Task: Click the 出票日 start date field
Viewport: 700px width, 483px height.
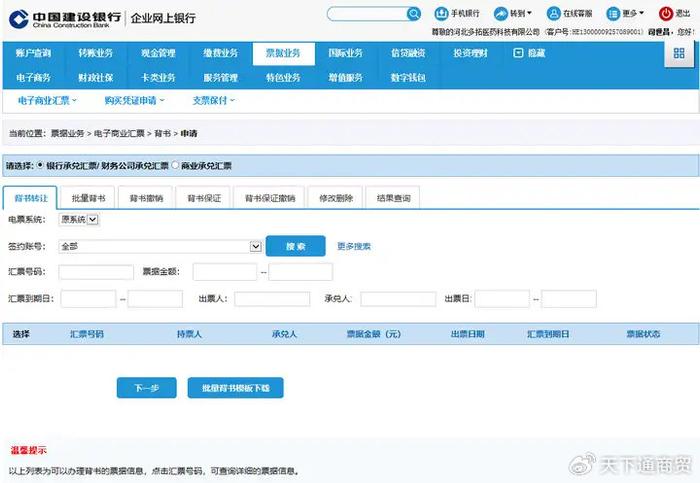Action: pos(502,299)
